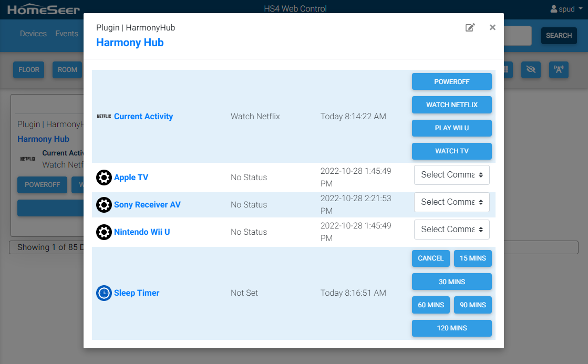Click the Netflix icon beside Current Activity
Screen dimensions: 588x364
(x=104, y=117)
